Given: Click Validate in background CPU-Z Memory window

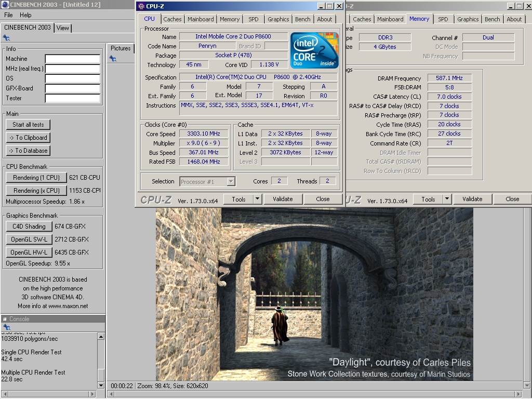Looking at the screenshot, I should point(472,199).
